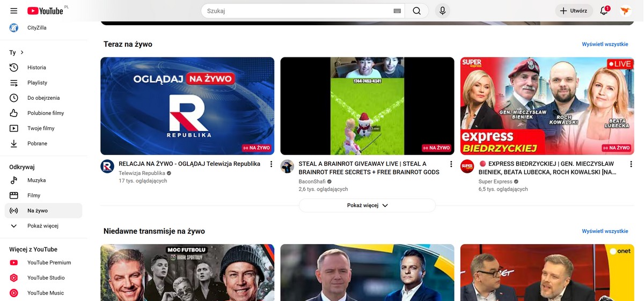Viewport: 644px width, 301px height.
Task: Click Telewizja Republika channel name
Action: click(x=142, y=173)
